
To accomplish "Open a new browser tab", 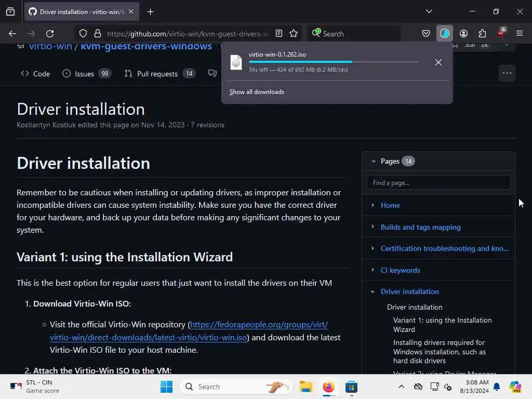I will click(x=150, y=12).
